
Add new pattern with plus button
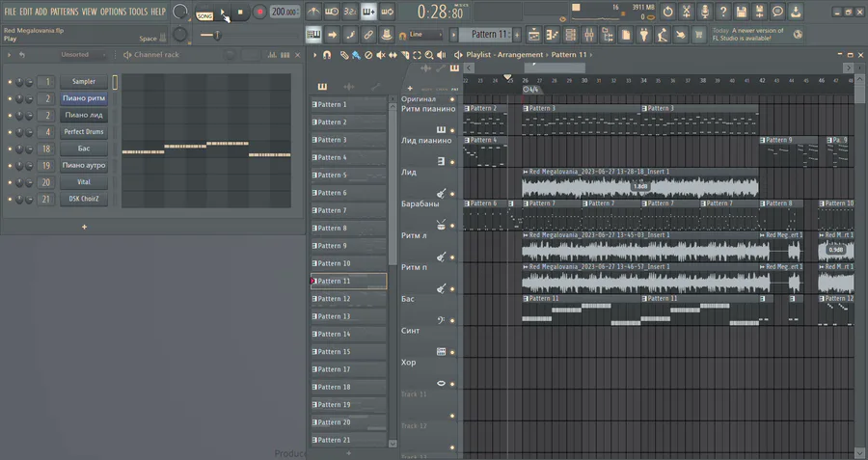pyautogui.click(x=517, y=35)
